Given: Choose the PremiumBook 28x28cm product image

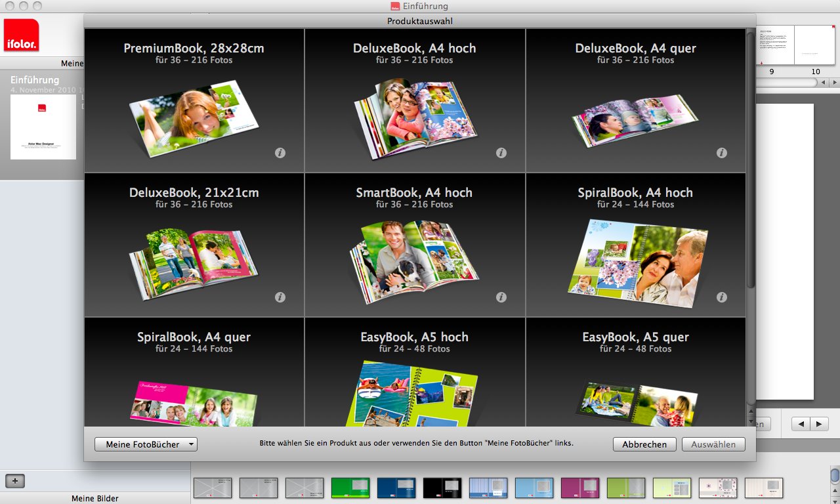Looking at the screenshot, I should 194,119.
